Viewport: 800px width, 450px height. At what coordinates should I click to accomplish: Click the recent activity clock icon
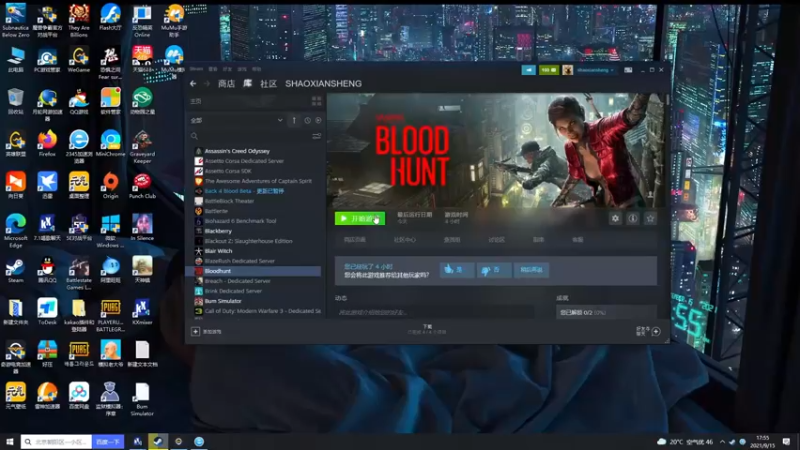[x=307, y=120]
